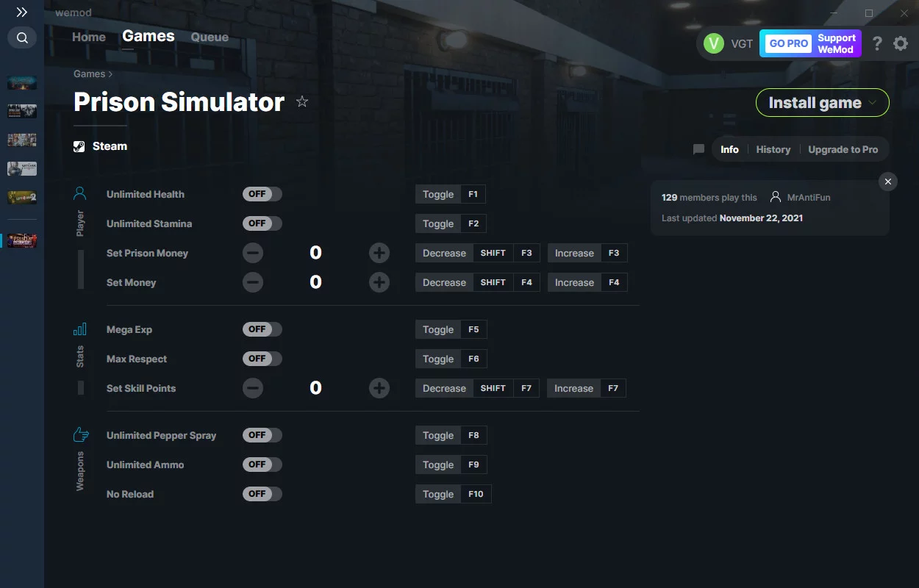The width and height of the screenshot is (919, 588).
Task: Click Decrease SHIFT F4 hotkey for Set Money
Action: (478, 282)
